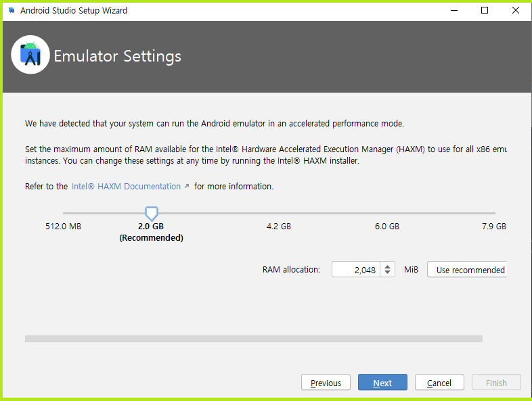Viewport: 532px width, 401px height.
Task: Click the Android Studio logo in header
Action: (30, 55)
